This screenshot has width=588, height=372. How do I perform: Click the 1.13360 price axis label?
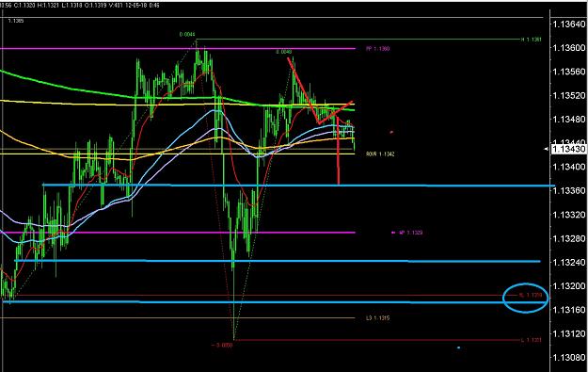(568, 190)
